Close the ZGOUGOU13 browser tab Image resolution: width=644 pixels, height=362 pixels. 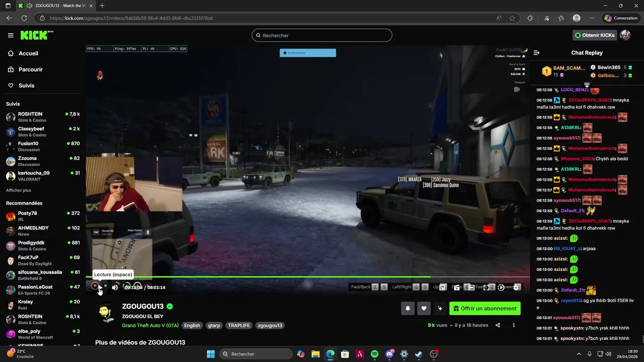point(91,6)
